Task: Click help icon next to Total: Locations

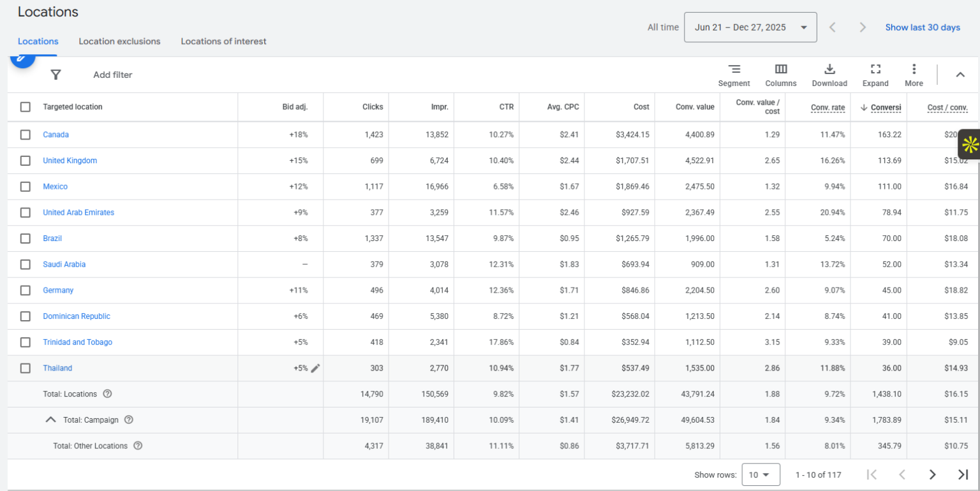Action: pyautogui.click(x=107, y=394)
